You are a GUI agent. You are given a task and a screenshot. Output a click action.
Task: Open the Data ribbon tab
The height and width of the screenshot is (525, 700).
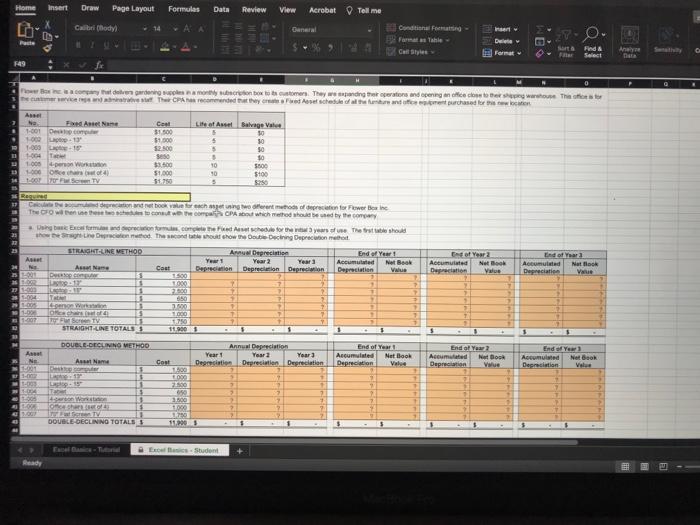(x=221, y=9)
